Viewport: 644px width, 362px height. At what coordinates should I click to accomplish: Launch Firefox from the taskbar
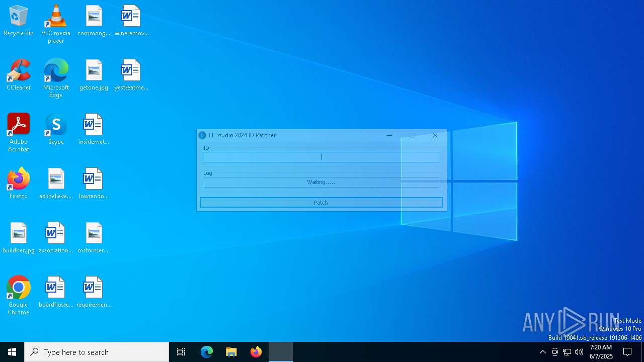click(256, 352)
